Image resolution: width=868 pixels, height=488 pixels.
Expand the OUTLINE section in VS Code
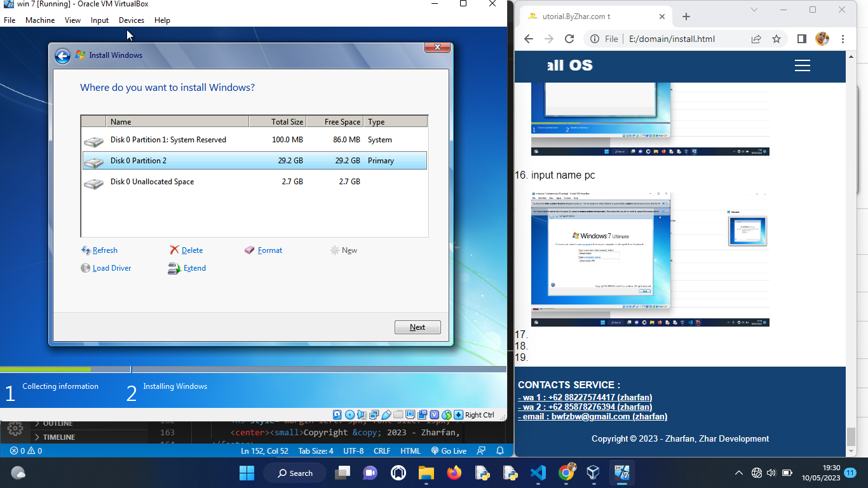(58, 423)
